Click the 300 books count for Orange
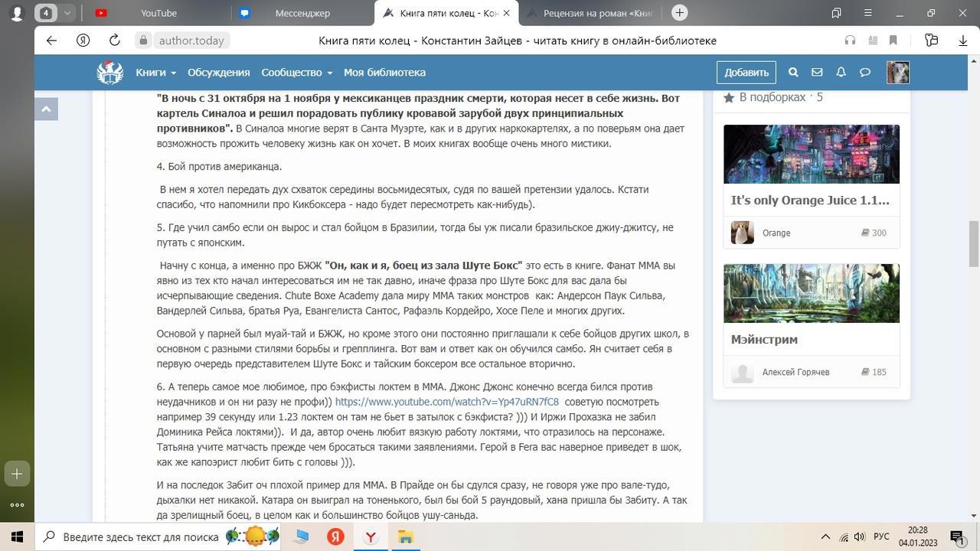Image resolution: width=980 pixels, height=551 pixels. click(x=874, y=233)
